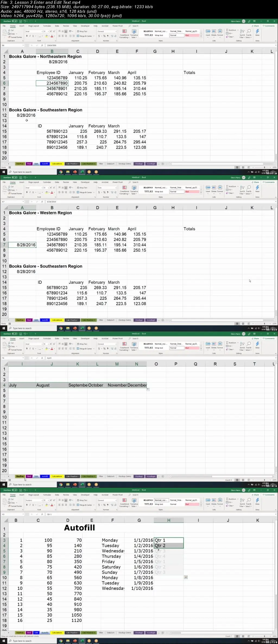Viewport: 278px width, 644px height.
Task: Adjust zoom slider in Northeastern Region status bar
Action: point(264,167)
